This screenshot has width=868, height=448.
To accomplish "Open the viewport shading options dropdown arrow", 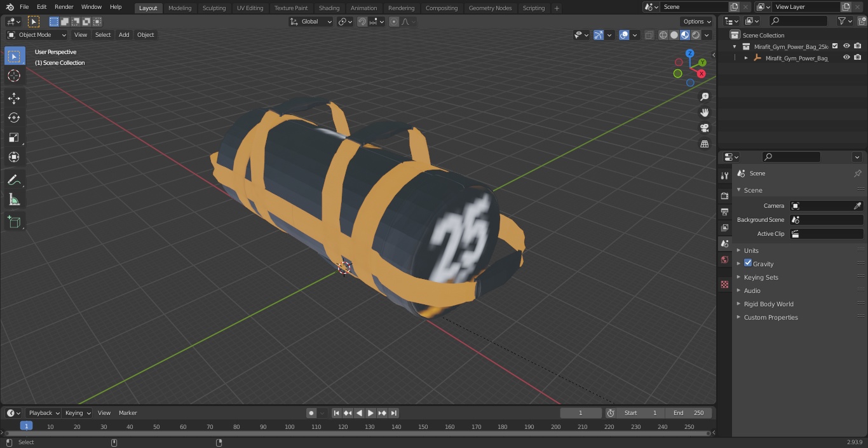I will coord(707,35).
